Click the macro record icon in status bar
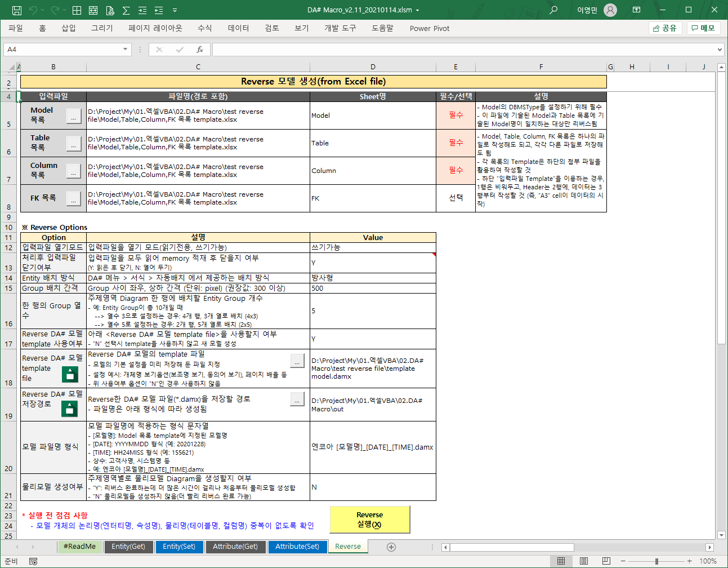Screen dimensions: 728x568 coord(33,561)
